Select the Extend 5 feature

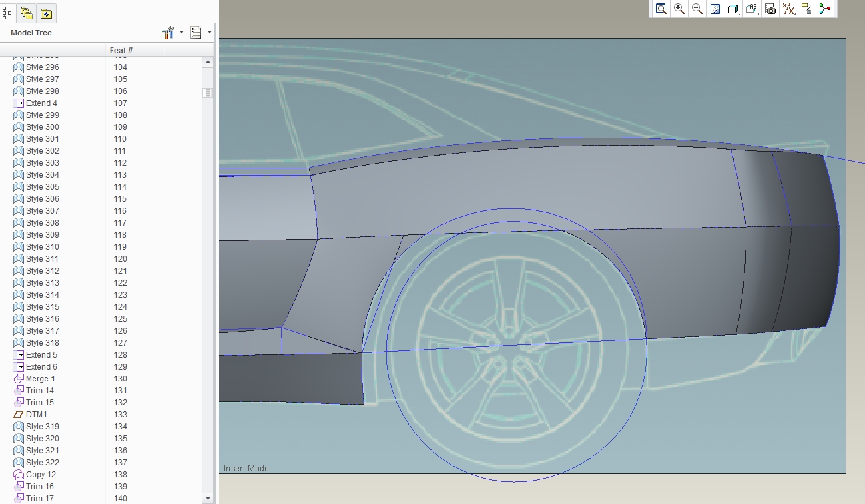(x=41, y=355)
